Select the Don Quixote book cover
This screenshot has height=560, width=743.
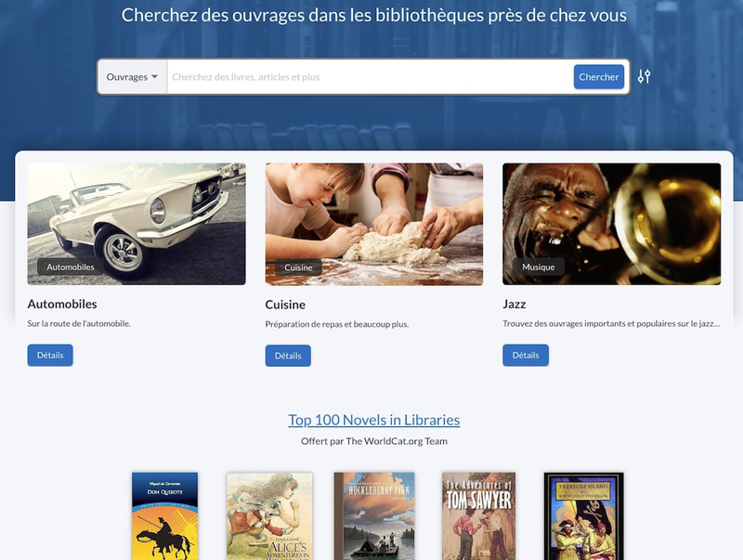(165, 516)
